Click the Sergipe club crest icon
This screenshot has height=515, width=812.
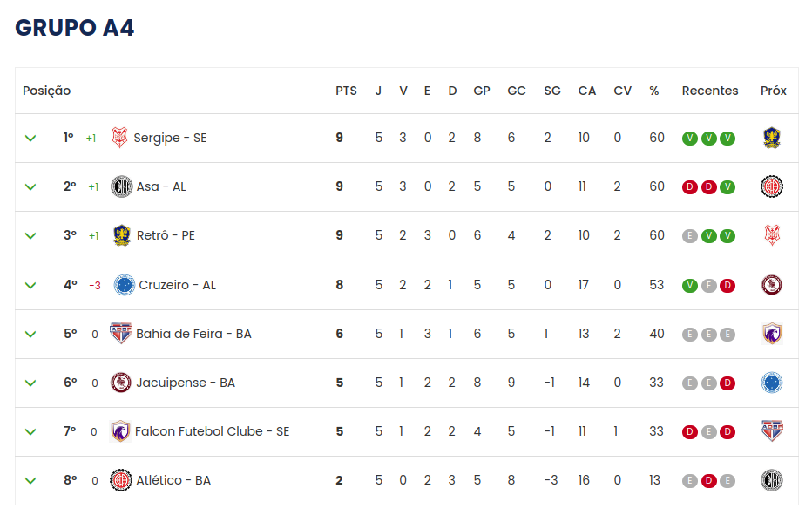(119, 138)
